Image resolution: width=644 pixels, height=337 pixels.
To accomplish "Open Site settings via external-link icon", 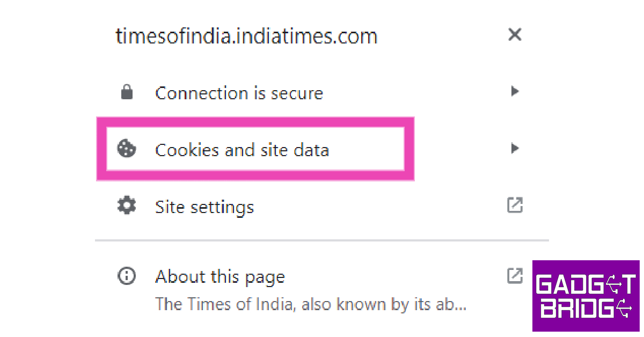I will point(515,205).
